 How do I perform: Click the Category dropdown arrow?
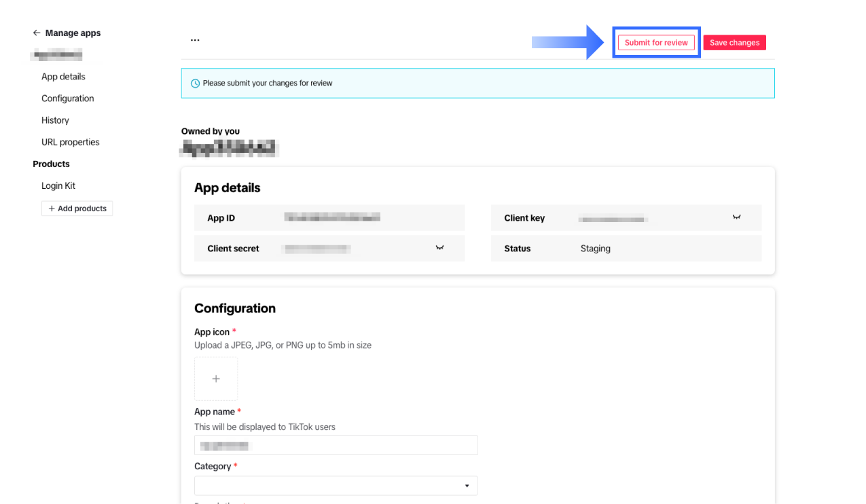click(467, 486)
